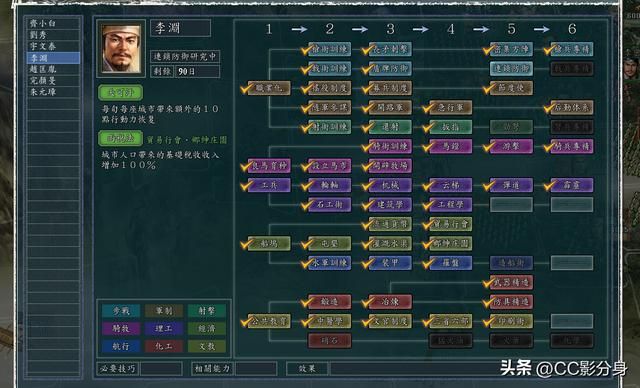Select the 冶煉 technology node
The image size is (640, 388).
(390, 302)
